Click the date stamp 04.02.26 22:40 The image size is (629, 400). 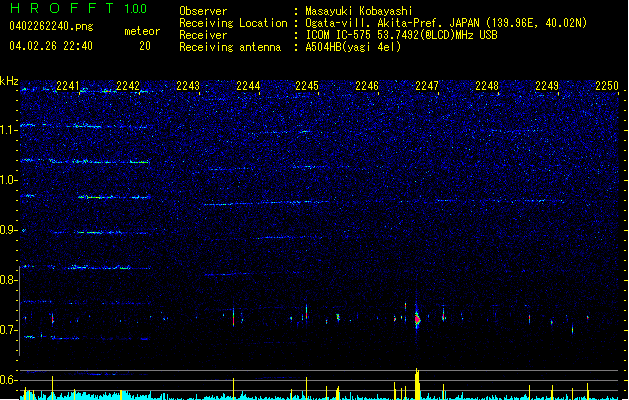pos(51,46)
